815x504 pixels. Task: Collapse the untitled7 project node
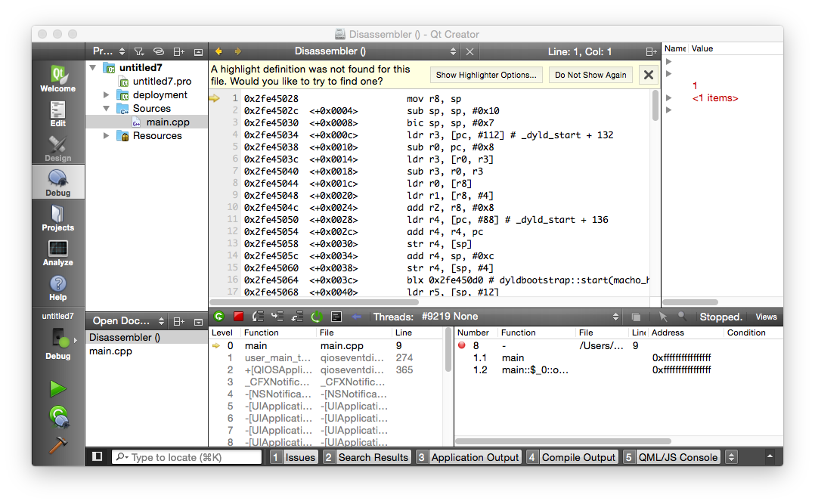click(93, 67)
